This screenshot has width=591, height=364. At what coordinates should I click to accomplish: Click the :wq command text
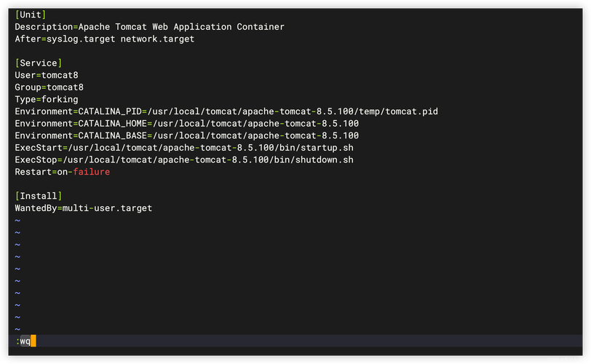pos(23,341)
